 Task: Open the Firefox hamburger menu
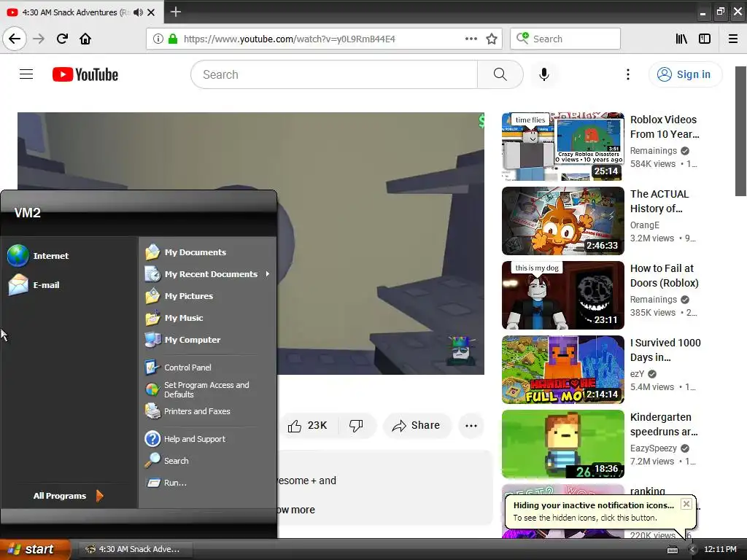(732, 39)
